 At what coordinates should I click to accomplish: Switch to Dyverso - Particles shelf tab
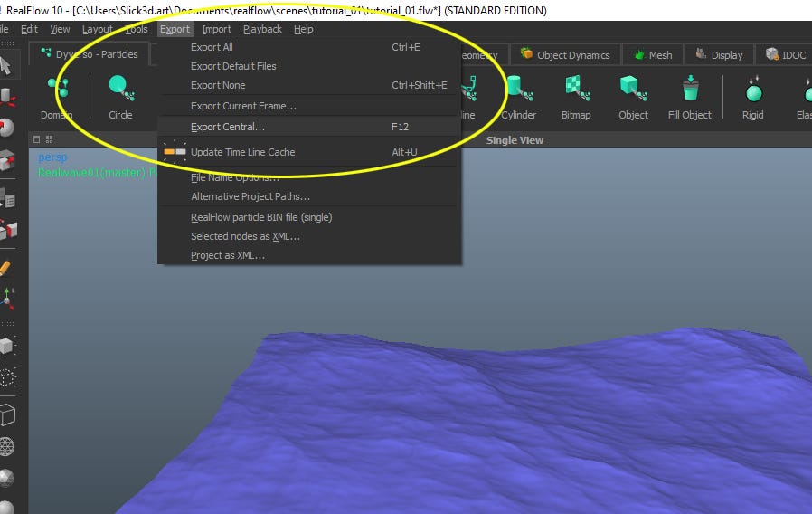90,54
